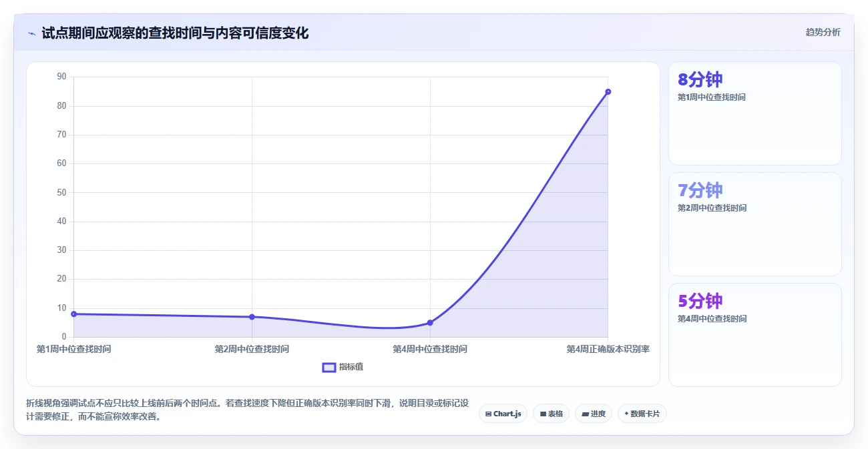Click the data point for 第4周中位查找时间
This screenshot has height=449, width=868.
[x=430, y=322]
